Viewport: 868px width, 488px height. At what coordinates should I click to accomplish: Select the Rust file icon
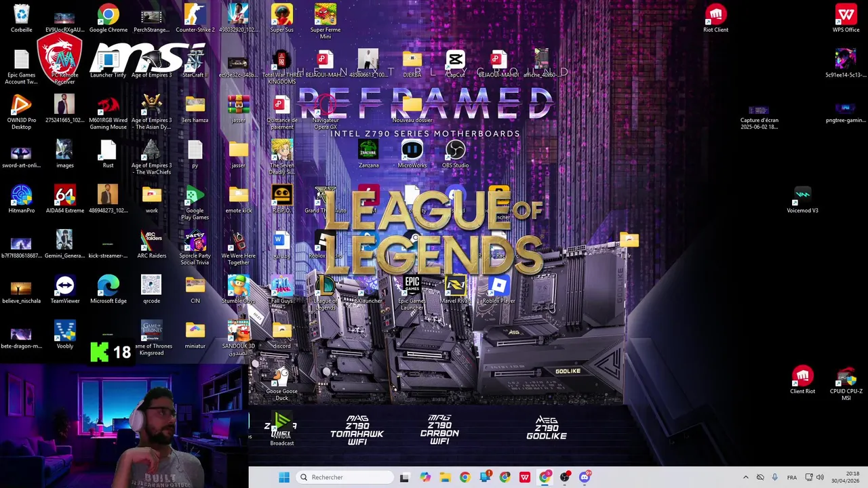(108, 155)
